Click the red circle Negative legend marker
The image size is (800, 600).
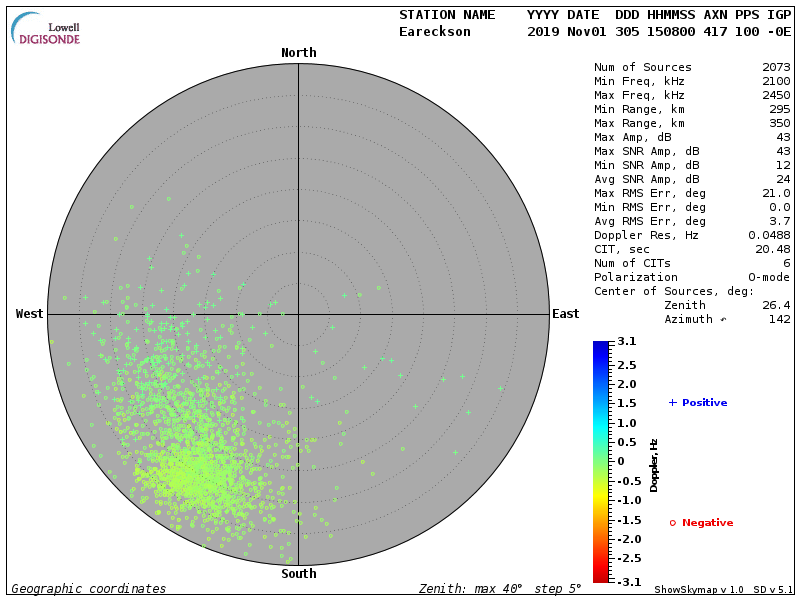point(673,523)
